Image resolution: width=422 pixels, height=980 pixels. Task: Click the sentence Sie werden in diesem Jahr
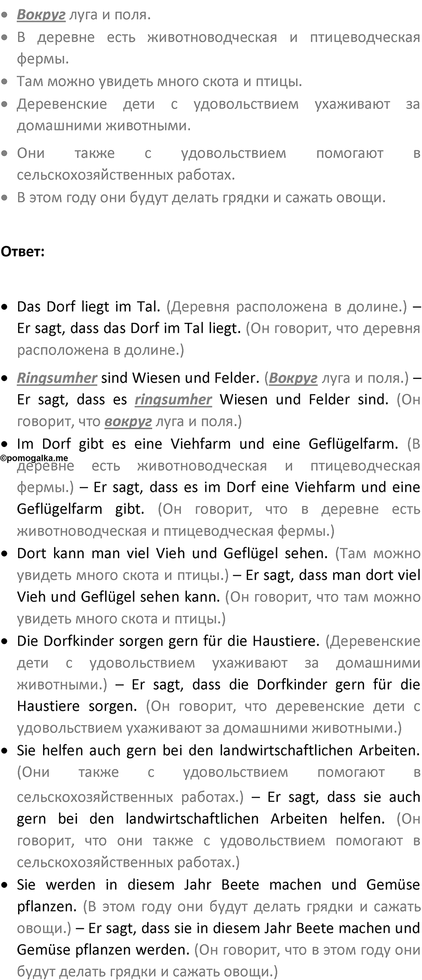point(218,895)
